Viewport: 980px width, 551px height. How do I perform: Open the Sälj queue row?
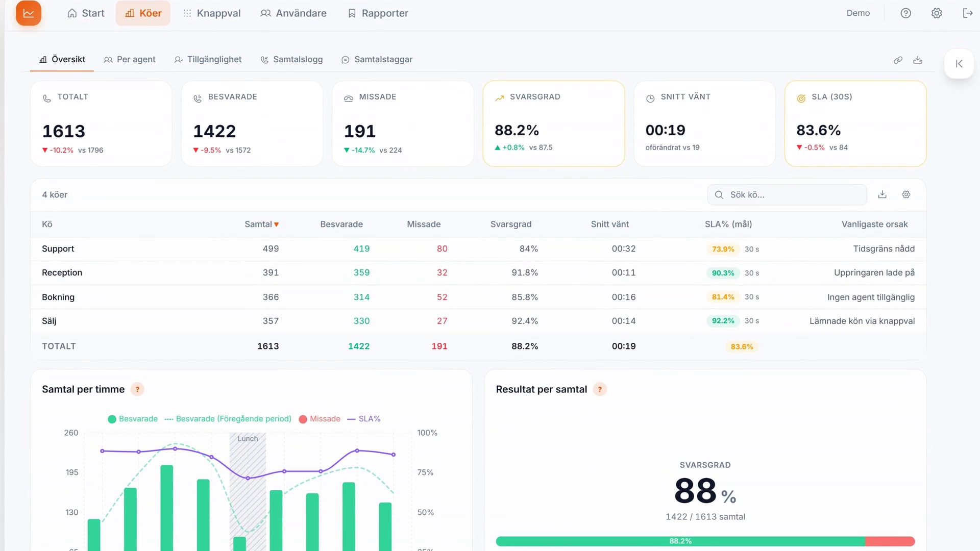(x=478, y=321)
